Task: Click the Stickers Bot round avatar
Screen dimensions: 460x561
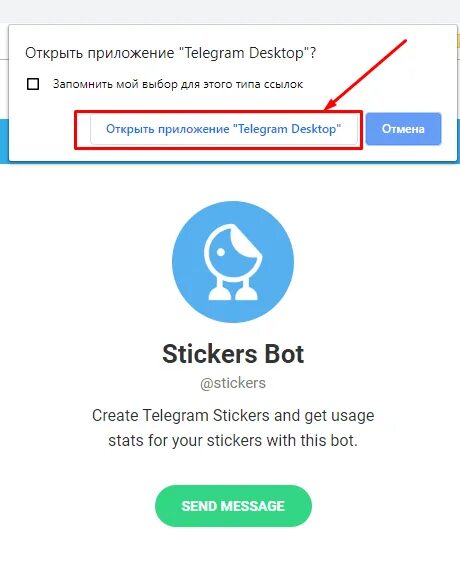Action: [233, 262]
